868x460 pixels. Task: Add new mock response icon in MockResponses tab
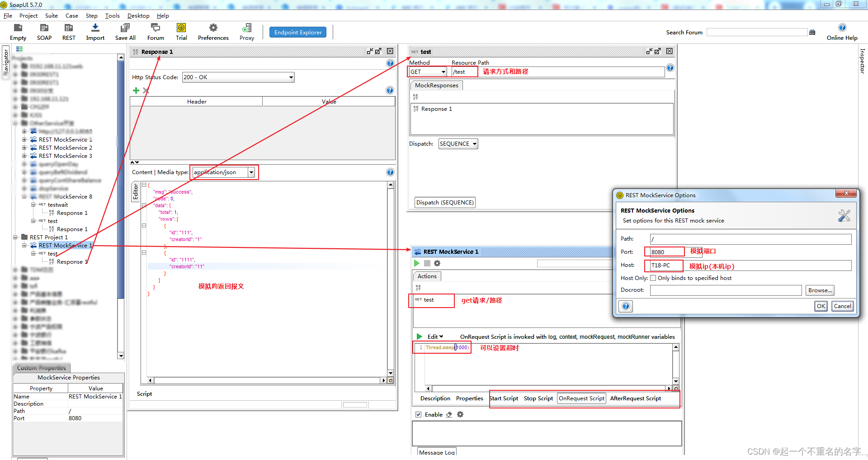(x=415, y=97)
